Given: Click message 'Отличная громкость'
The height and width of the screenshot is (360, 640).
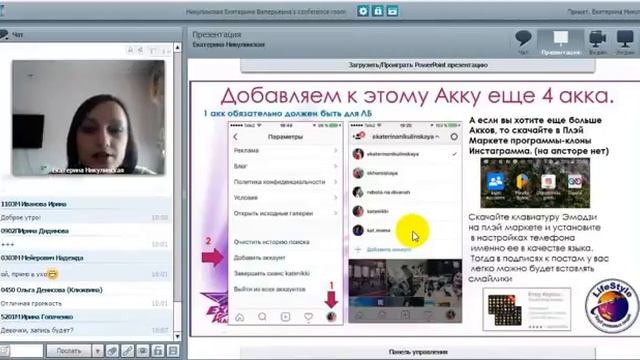Looking at the screenshot, I should [x=31, y=304].
